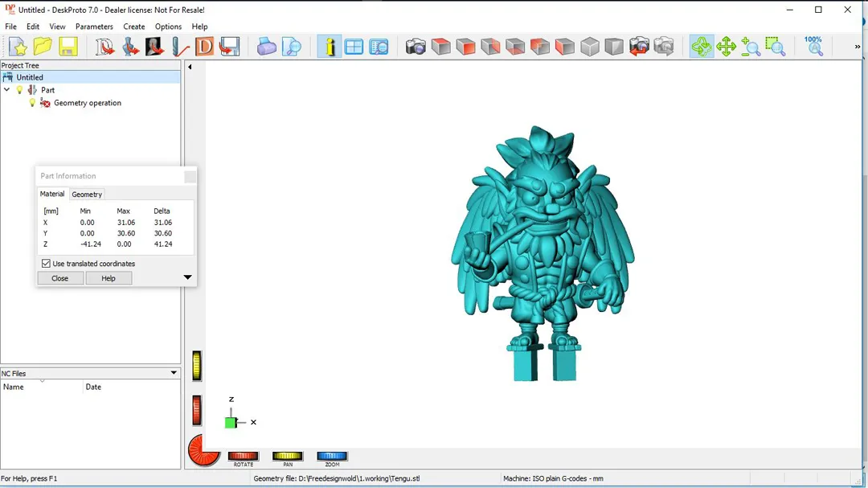Zoom to 100% with the magnifier icon

click(813, 47)
